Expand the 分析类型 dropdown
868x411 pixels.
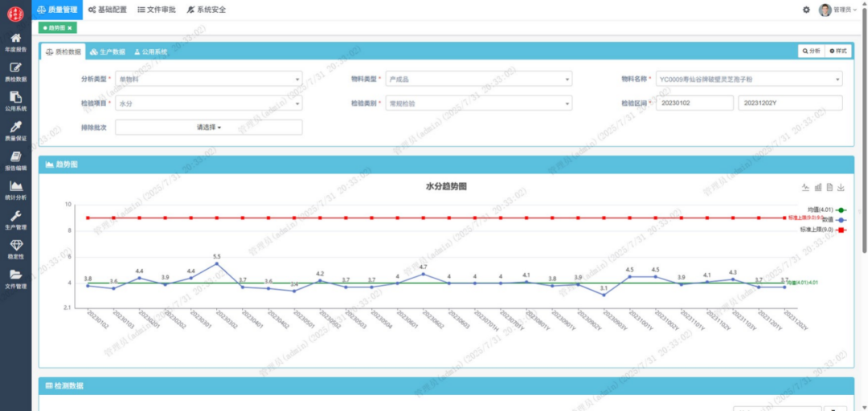click(209, 79)
